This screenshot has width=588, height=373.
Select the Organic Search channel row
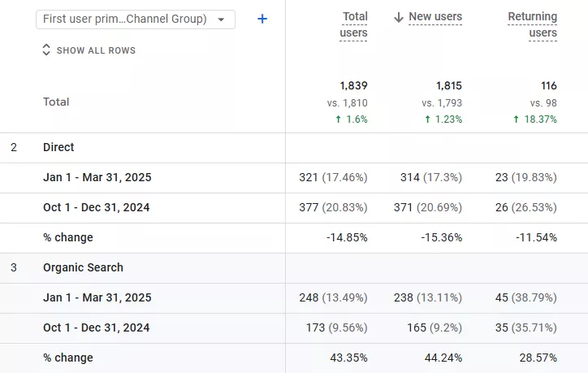point(294,268)
